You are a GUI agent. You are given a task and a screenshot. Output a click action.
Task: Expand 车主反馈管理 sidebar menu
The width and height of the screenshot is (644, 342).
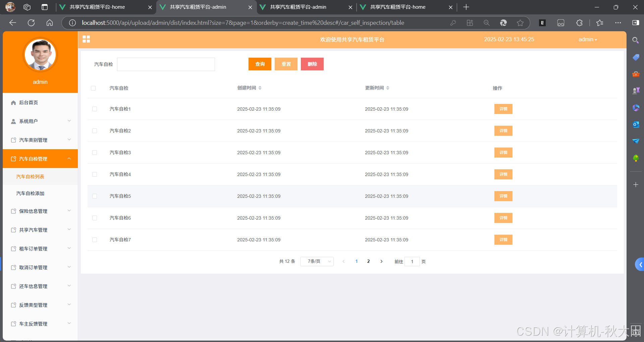(40, 324)
